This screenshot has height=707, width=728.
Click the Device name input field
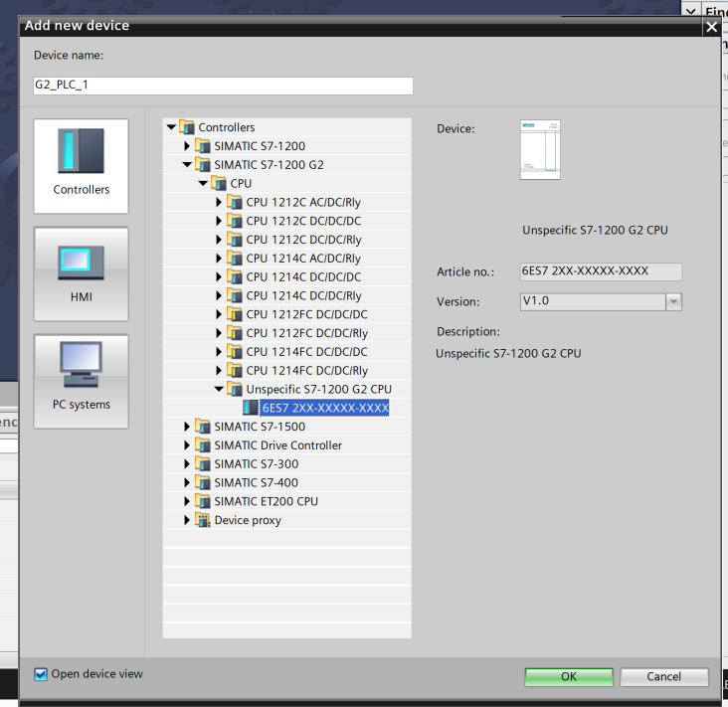coord(223,86)
